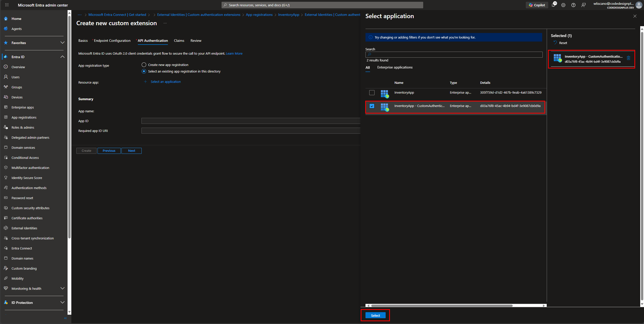Image resolution: width=644 pixels, height=324 pixels.
Task: Click the External Identities sidebar icon
Action: (x=6, y=228)
